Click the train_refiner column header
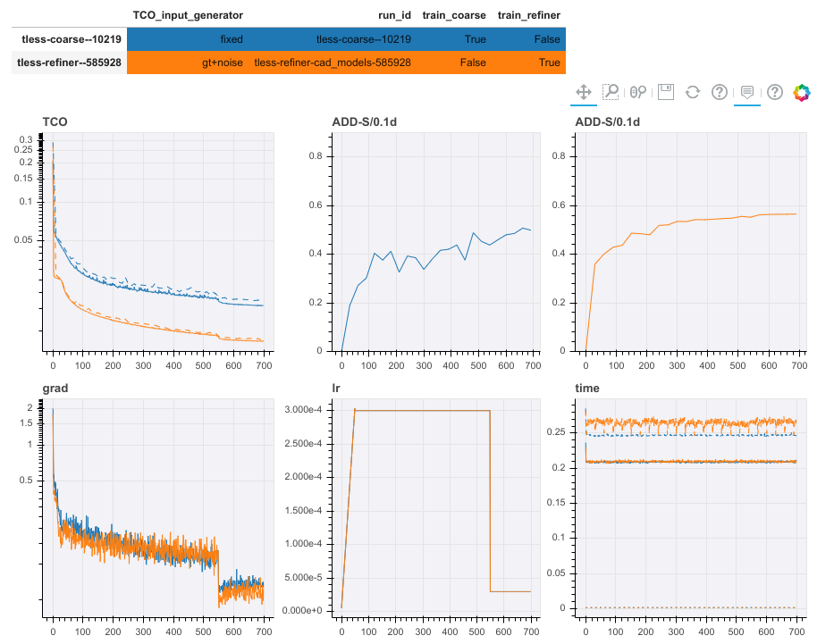The image size is (834, 644). tap(530, 15)
